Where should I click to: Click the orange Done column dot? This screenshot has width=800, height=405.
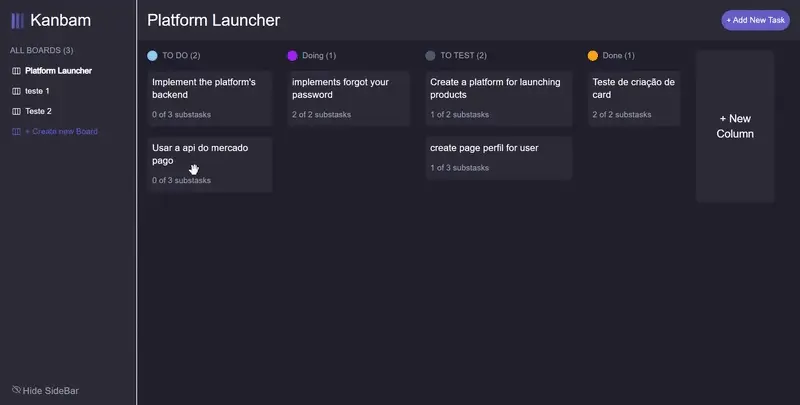592,56
